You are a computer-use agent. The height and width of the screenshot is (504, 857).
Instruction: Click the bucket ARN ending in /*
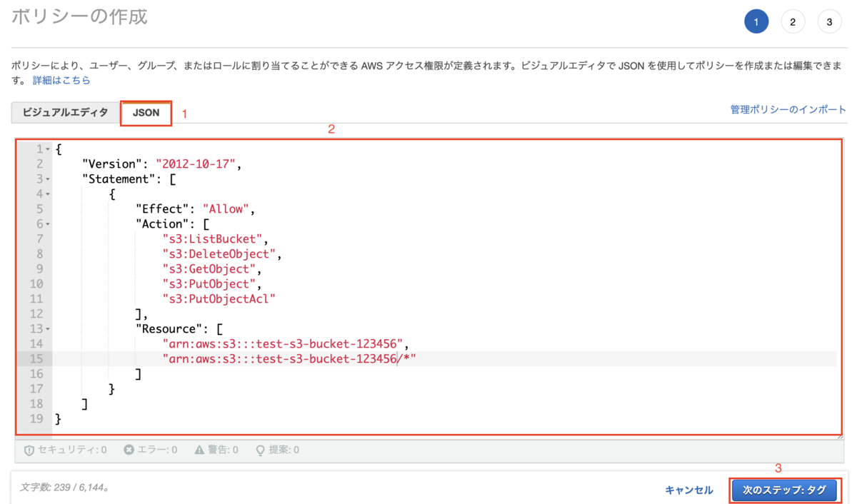point(289,359)
